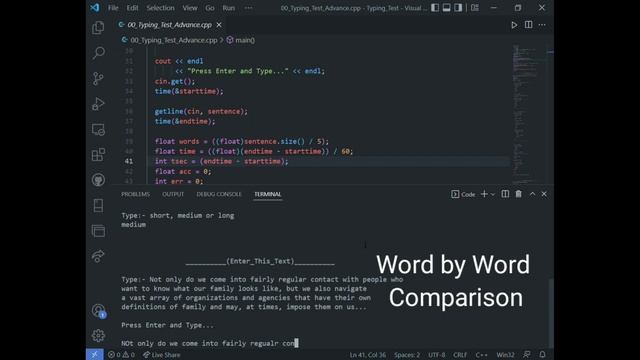640x360 pixels.
Task: Close the terminal panel
Action: point(544,194)
